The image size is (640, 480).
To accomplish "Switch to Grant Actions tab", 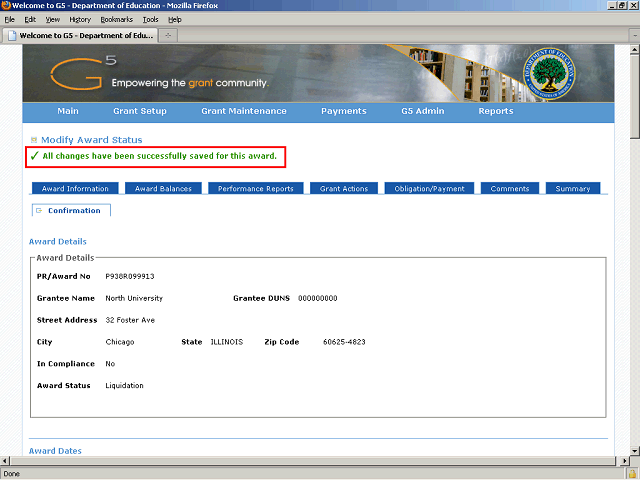I will click(344, 189).
